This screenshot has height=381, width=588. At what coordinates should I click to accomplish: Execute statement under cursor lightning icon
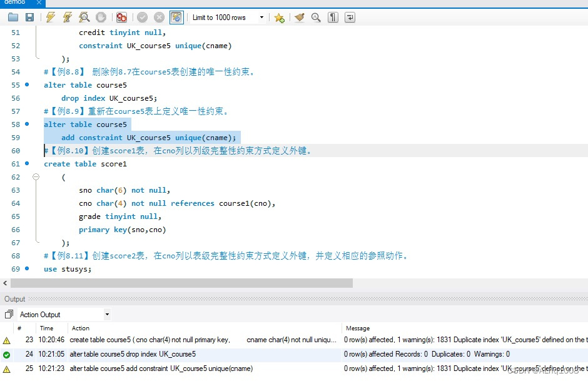tap(68, 18)
